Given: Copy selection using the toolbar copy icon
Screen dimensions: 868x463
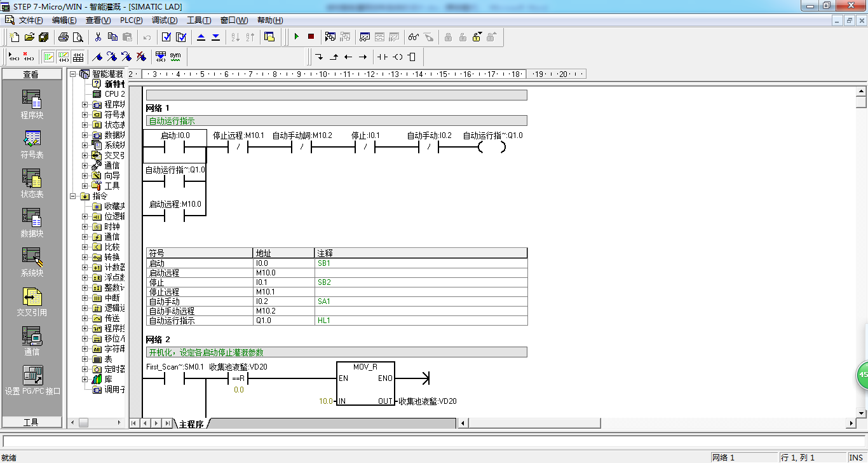Looking at the screenshot, I should point(112,37).
